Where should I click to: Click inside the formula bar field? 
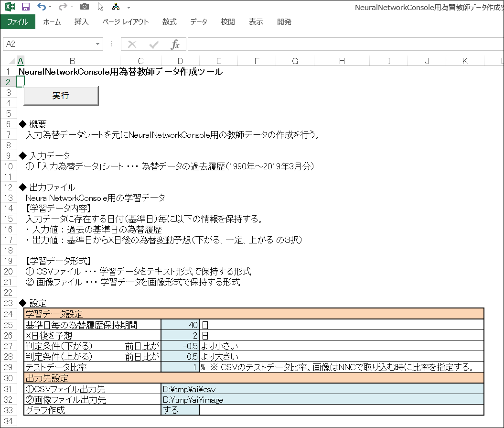(x=345, y=44)
